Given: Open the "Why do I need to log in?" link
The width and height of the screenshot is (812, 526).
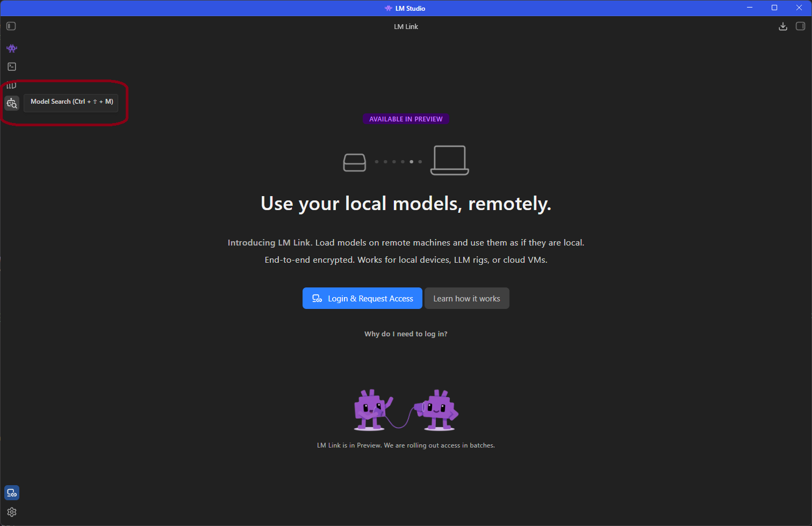Looking at the screenshot, I should pyautogui.click(x=406, y=334).
